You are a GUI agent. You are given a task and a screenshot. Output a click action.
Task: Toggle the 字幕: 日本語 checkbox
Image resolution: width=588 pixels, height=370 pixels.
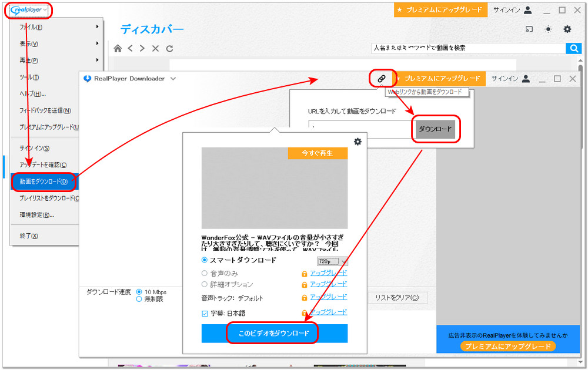(205, 314)
